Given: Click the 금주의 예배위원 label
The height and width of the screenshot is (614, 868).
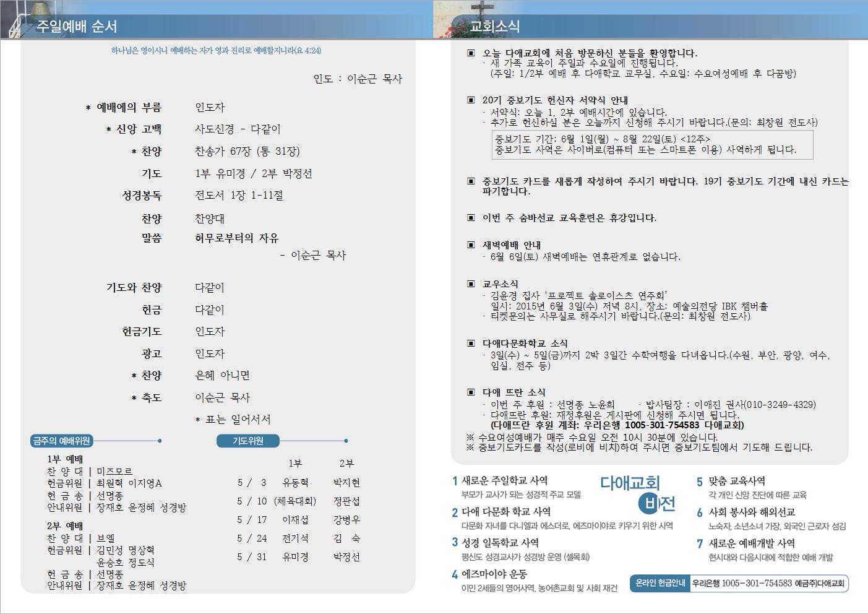Looking at the screenshot, I should tap(62, 441).
